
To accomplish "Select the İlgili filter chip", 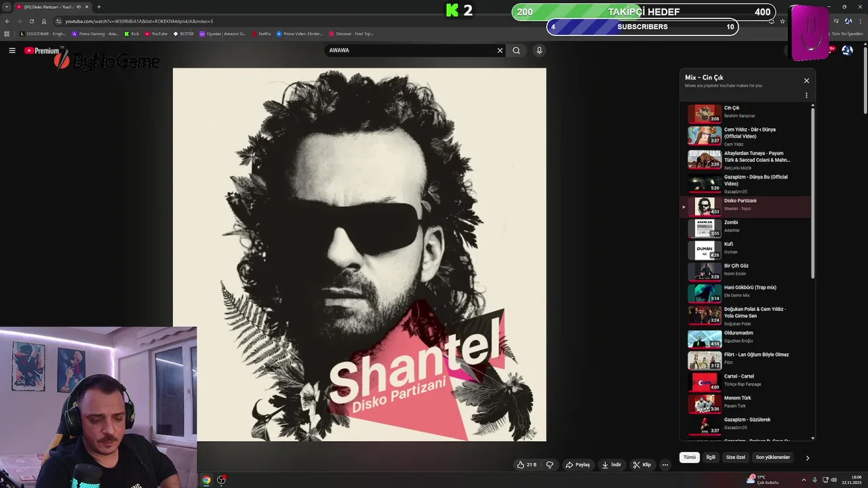I will coord(711,457).
